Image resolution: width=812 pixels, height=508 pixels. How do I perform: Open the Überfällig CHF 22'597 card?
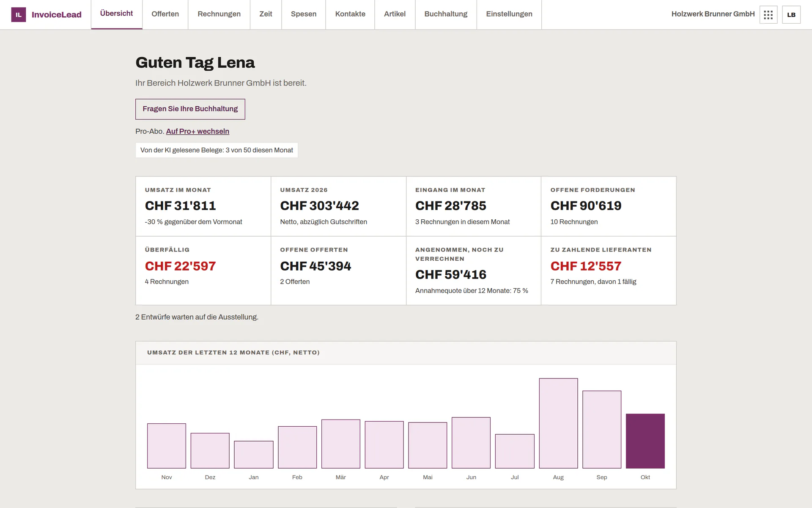point(203,271)
